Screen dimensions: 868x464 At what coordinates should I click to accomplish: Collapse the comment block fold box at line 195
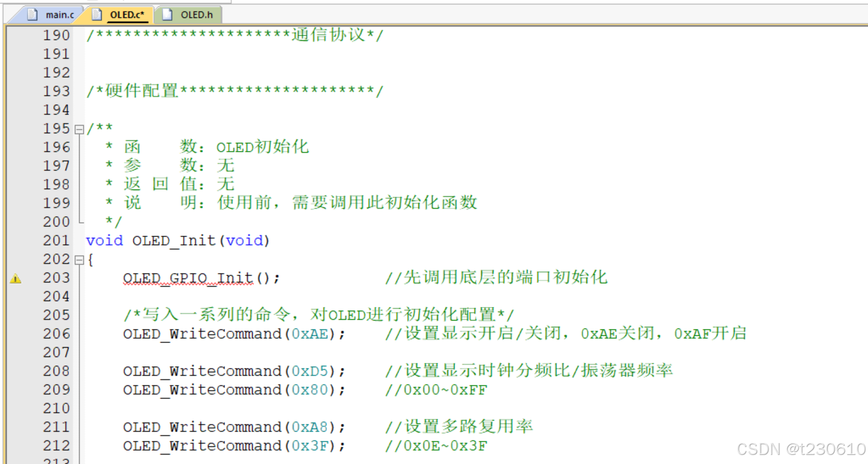click(80, 128)
